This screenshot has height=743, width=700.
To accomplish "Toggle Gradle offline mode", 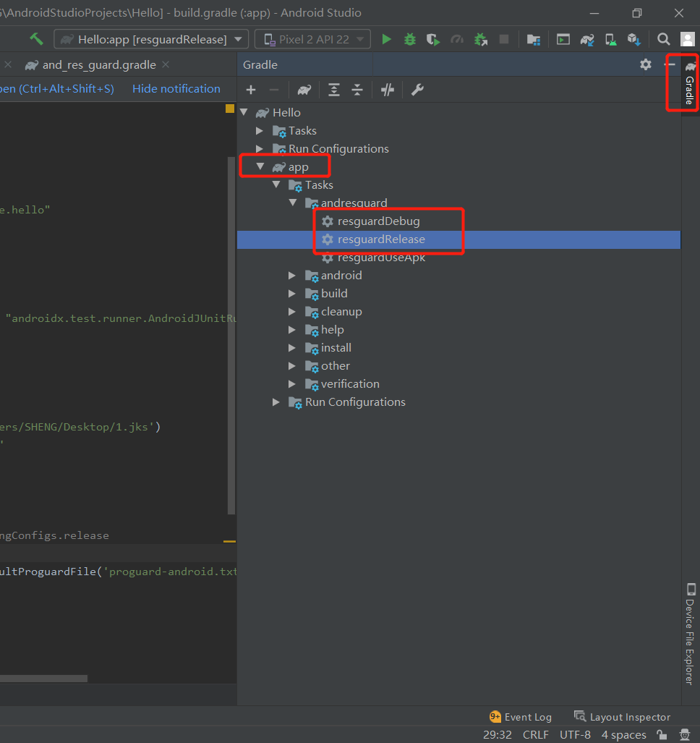I will tap(388, 90).
